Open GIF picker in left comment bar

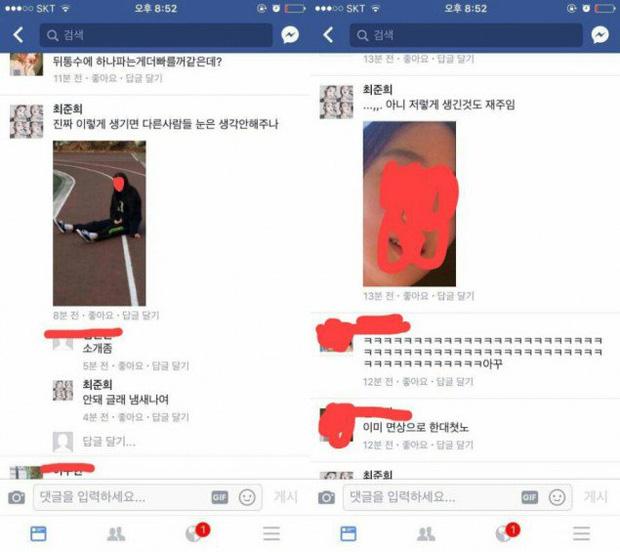click(x=220, y=497)
